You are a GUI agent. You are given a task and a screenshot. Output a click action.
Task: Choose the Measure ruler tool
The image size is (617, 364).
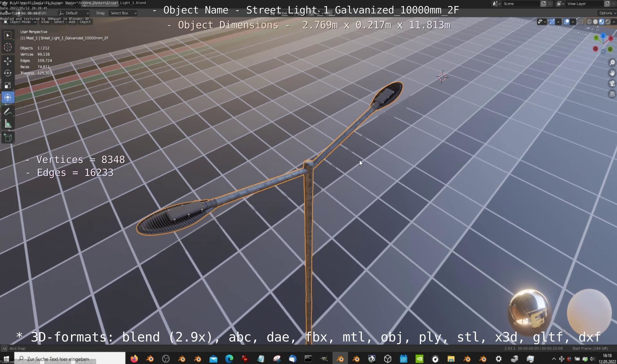(8, 124)
